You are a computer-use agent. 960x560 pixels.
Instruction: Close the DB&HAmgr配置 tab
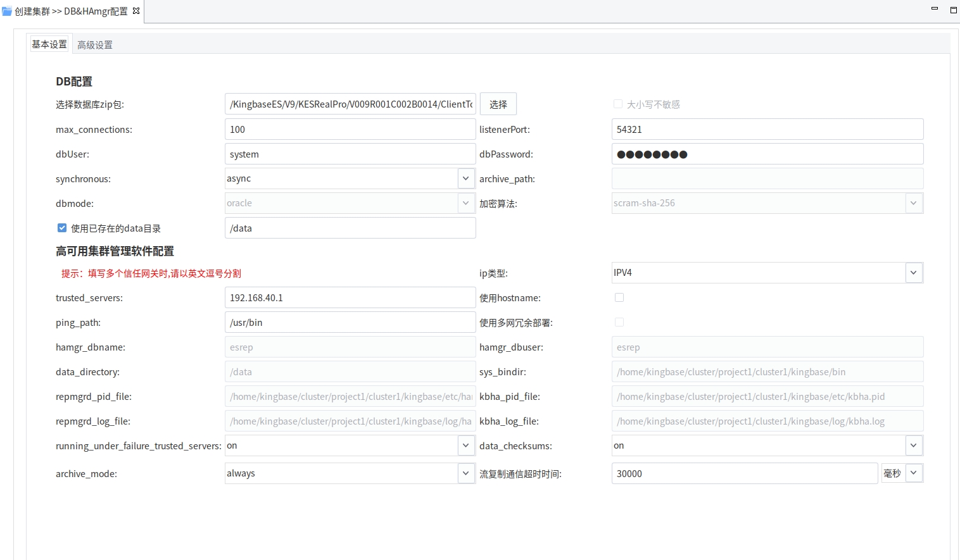[x=136, y=11]
